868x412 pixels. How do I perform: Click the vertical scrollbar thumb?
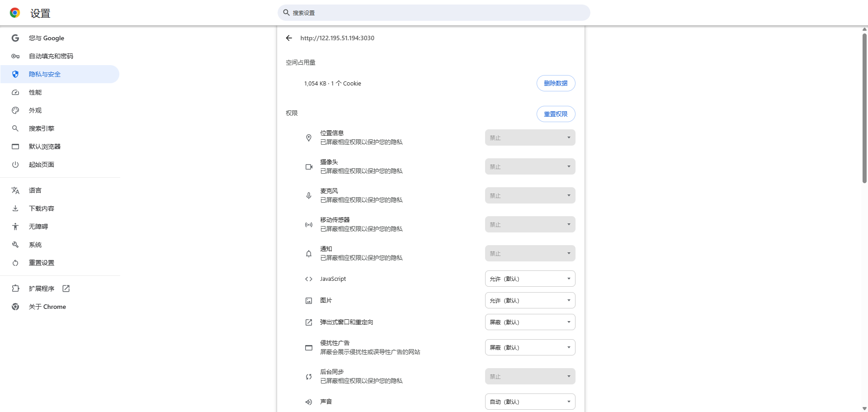(x=864, y=108)
